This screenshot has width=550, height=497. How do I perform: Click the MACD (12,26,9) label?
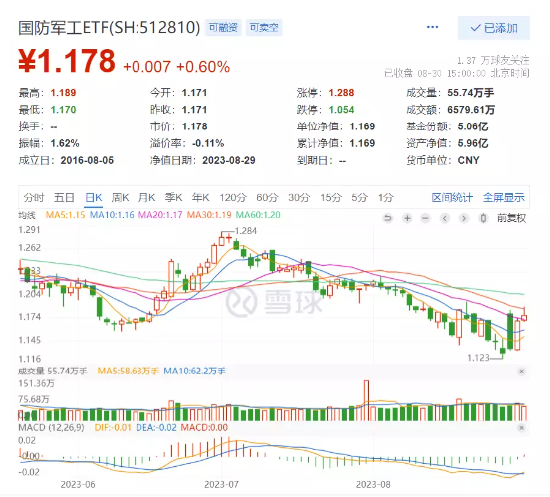tap(51, 428)
